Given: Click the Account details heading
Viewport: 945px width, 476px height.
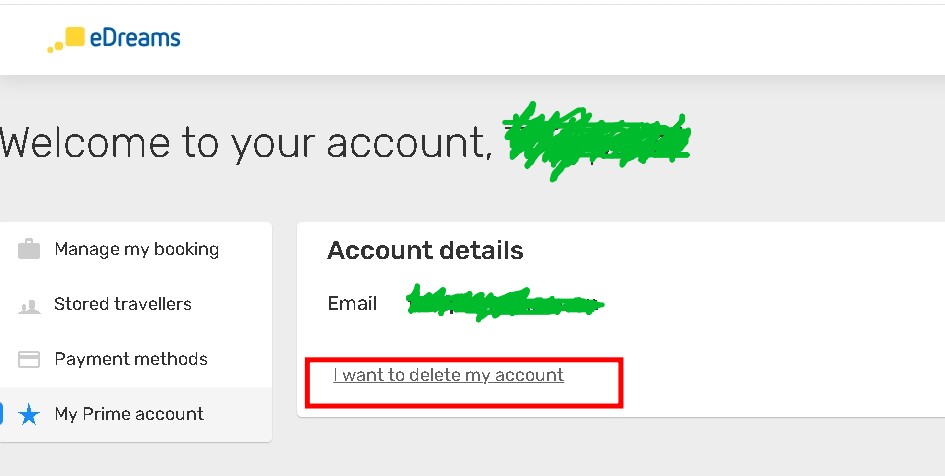Looking at the screenshot, I should (425, 250).
